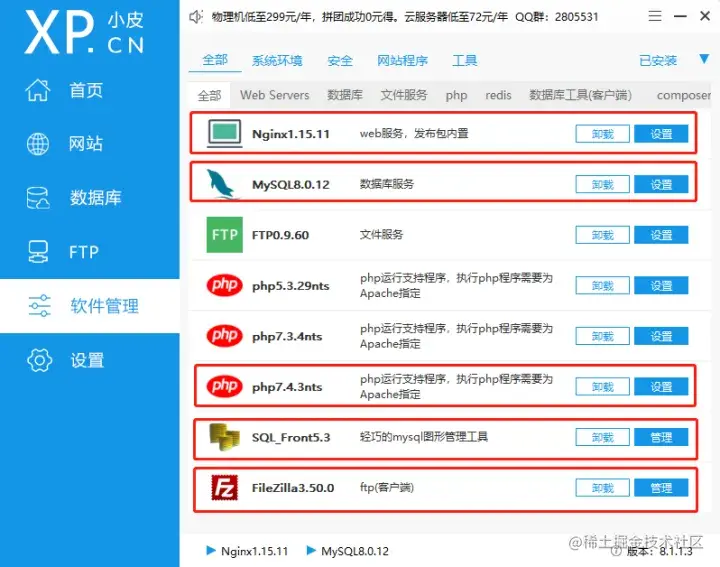This screenshot has width=720, height=567.
Task: Click the sliders icon for software management
Action: click(x=39, y=306)
